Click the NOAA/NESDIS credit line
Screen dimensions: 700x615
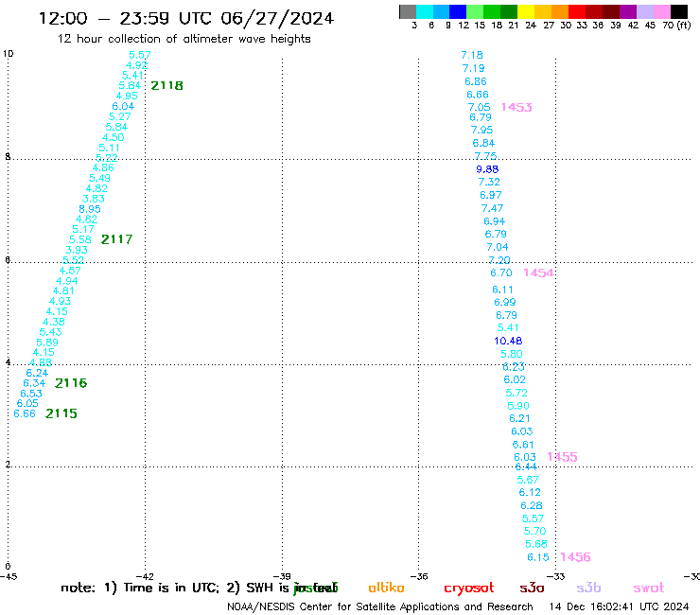pos(380,607)
